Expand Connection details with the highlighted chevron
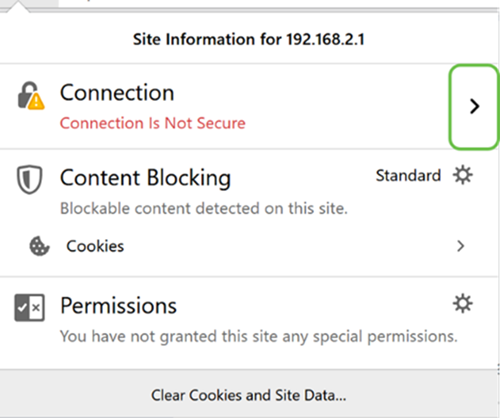The width and height of the screenshot is (500, 418). click(474, 107)
